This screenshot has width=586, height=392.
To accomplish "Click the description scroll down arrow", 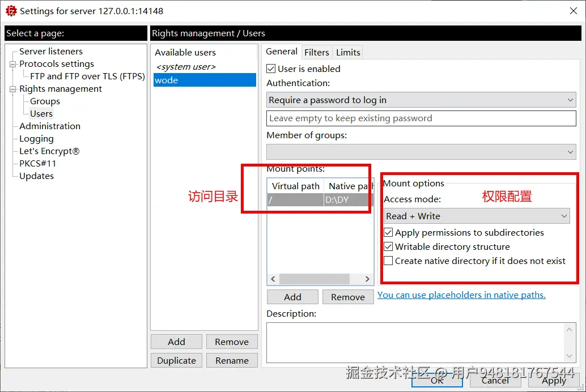I will (569, 356).
